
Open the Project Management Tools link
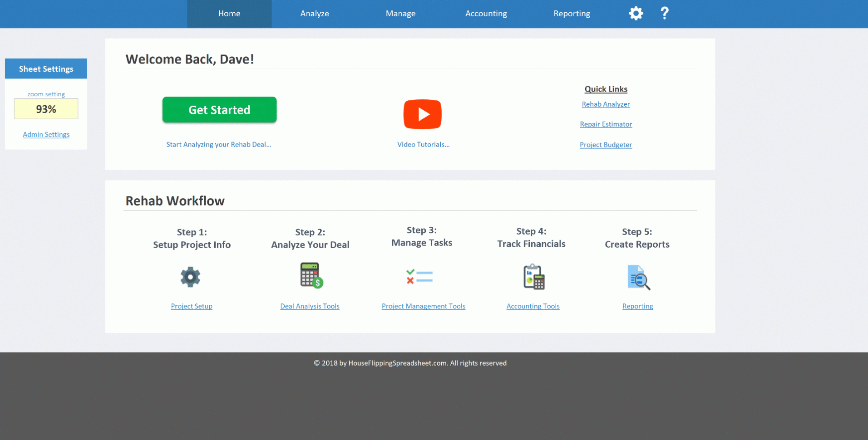(x=423, y=306)
